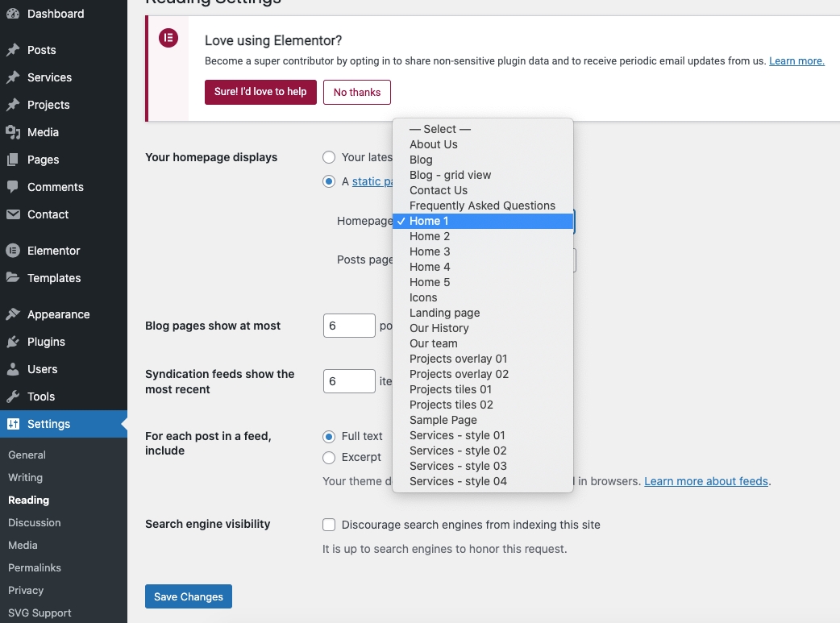The image size is (840, 623).
Task: Open the Permalinks settings submenu item
Action: pos(34,567)
